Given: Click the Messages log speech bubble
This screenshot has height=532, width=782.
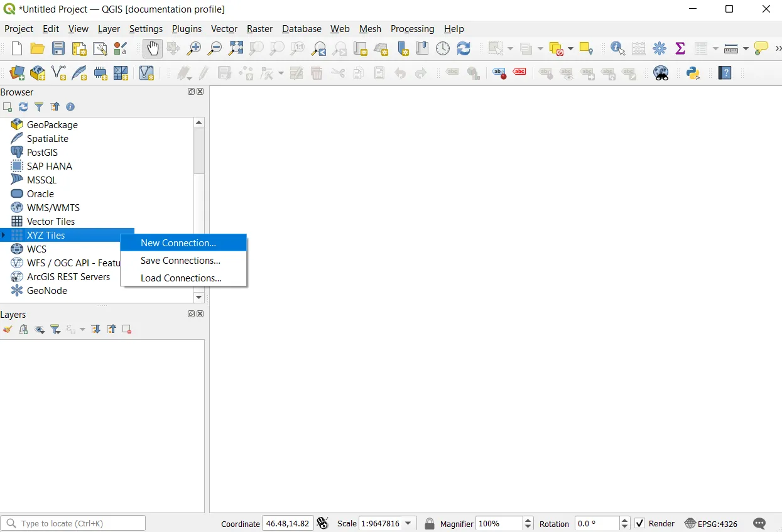Looking at the screenshot, I should [759, 523].
